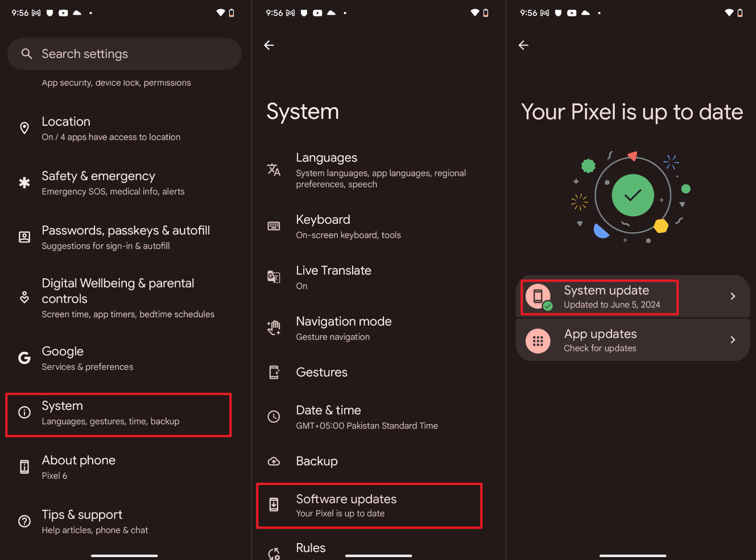Screen dimensions: 756x560
Task: Tap the battery icon on the update screen
Action: [x=740, y=13]
